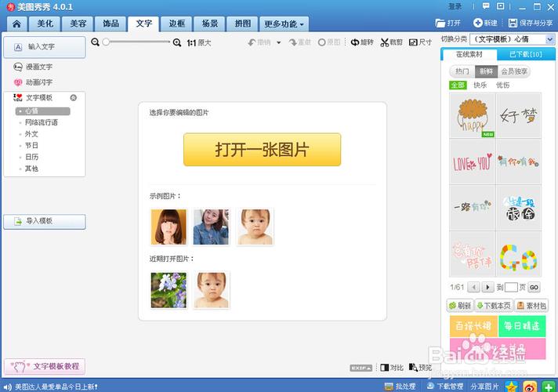The image size is (558, 392).
Task: Click the skin window icon in title bar
Action: 500,6
